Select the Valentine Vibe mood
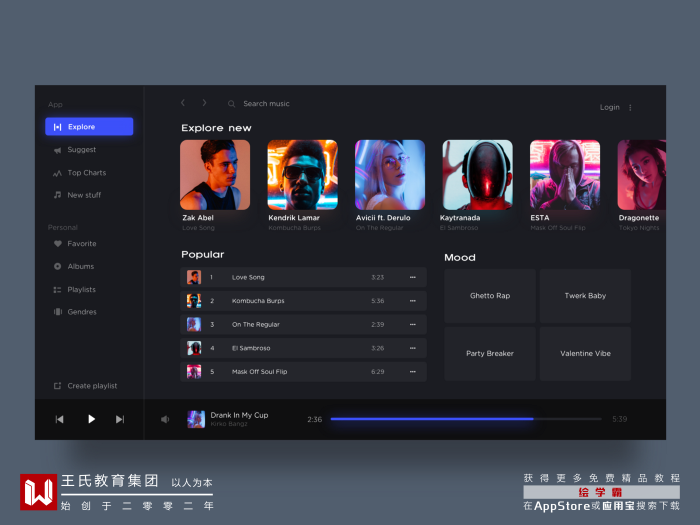 [x=585, y=354]
